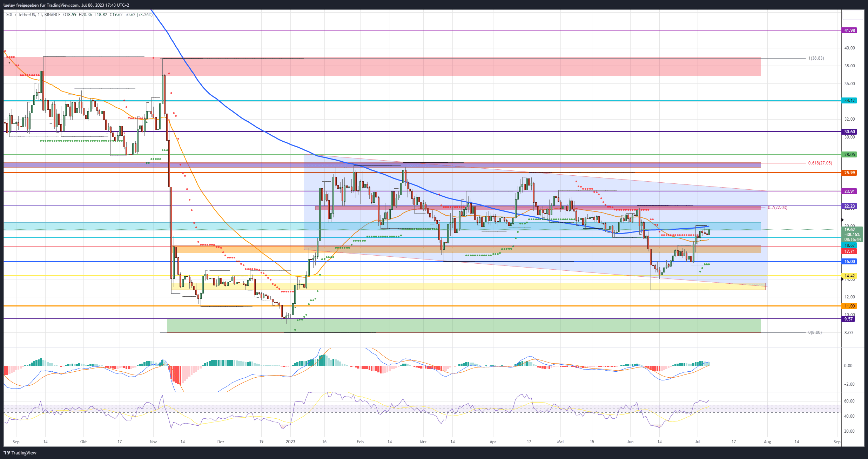Viewport: 868px width, 459px height.
Task: Click the Feb label on time axis
Action: (360, 442)
